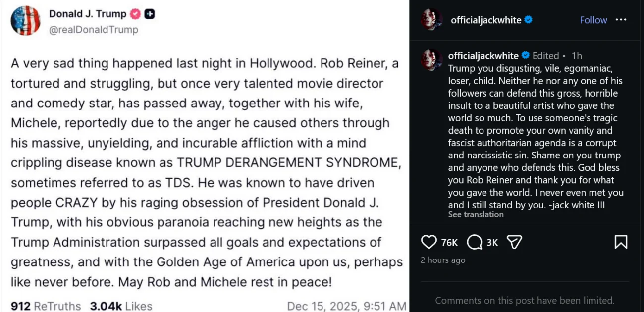Share the post with paper plane icon

coord(515,242)
